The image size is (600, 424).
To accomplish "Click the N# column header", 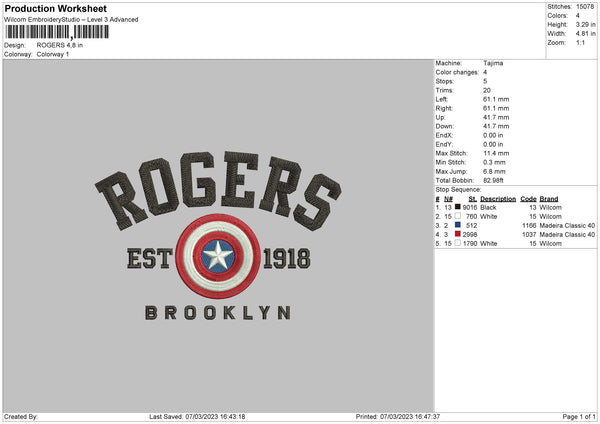I will click(x=448, y=199).
